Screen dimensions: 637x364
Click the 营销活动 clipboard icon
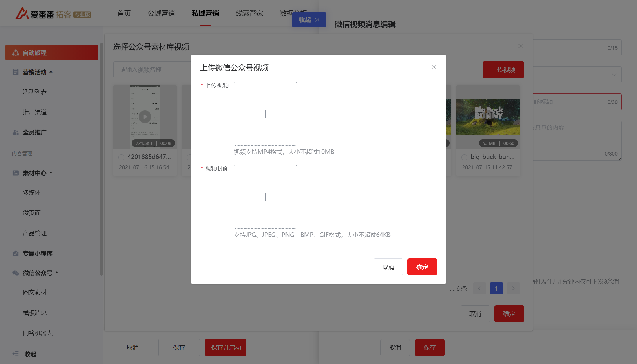[x=16, y=72]
